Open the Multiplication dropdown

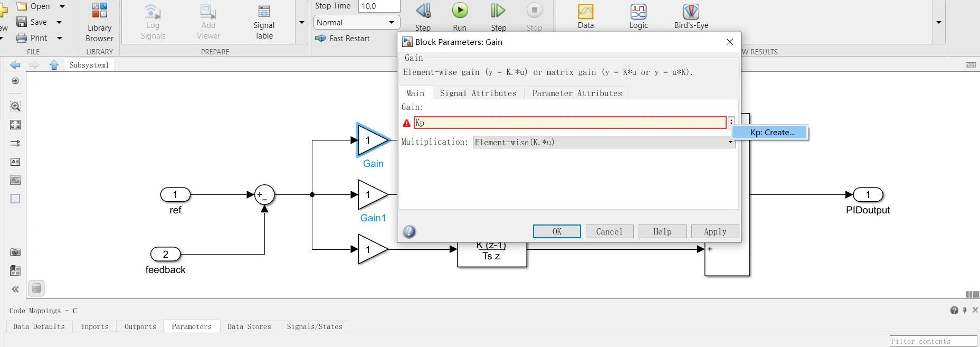604,142
